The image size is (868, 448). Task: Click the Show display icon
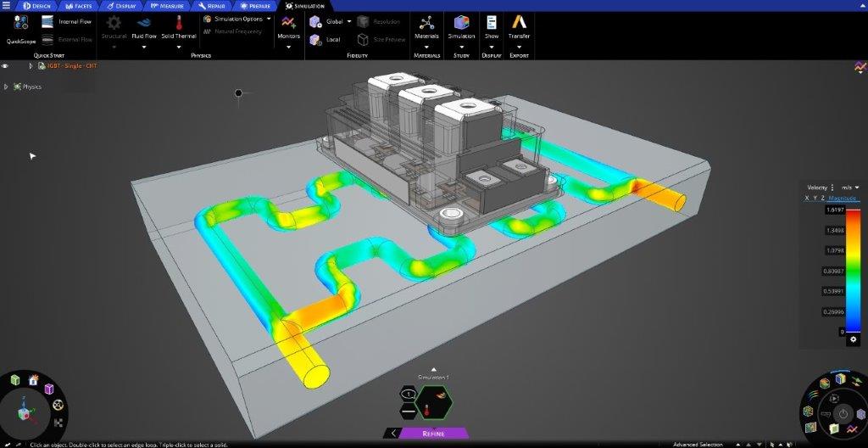click(492, 23)
